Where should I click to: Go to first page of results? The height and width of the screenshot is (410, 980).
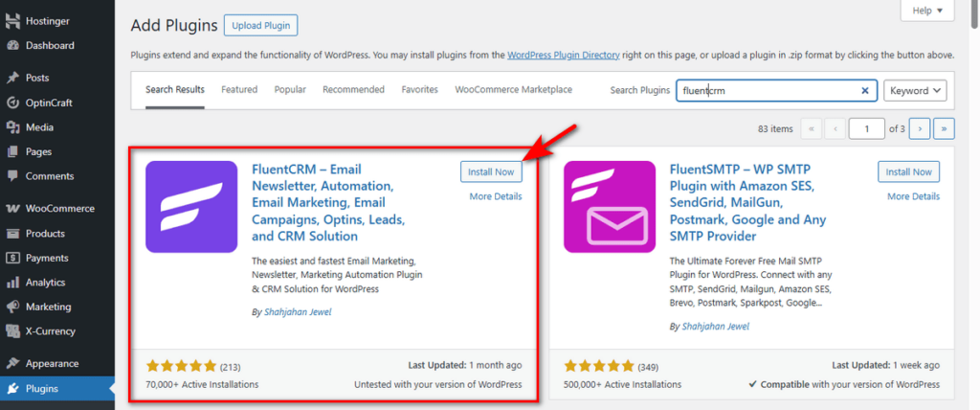pos(811,128)
